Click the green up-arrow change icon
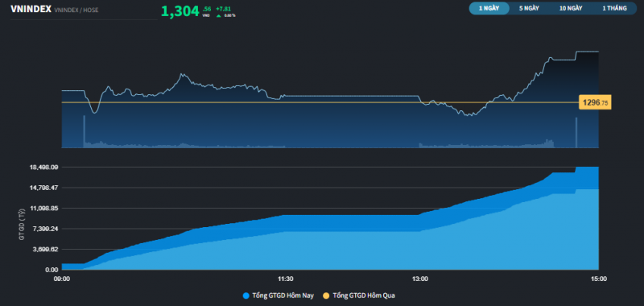 (x=218, y=15)
